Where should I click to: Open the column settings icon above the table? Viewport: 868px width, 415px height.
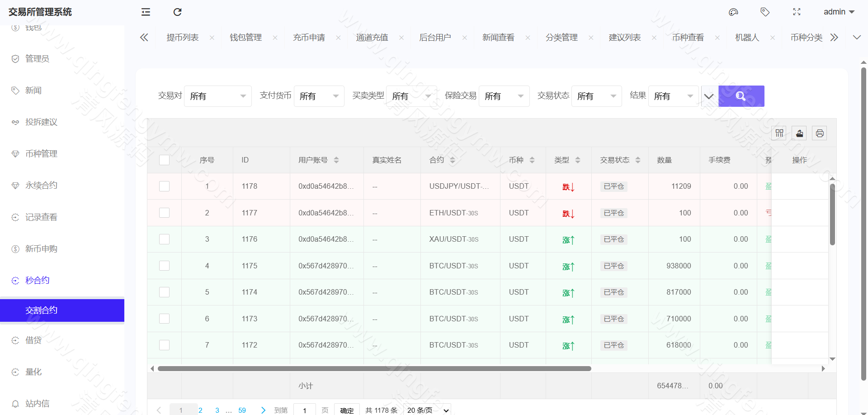(x=779, y=133)
